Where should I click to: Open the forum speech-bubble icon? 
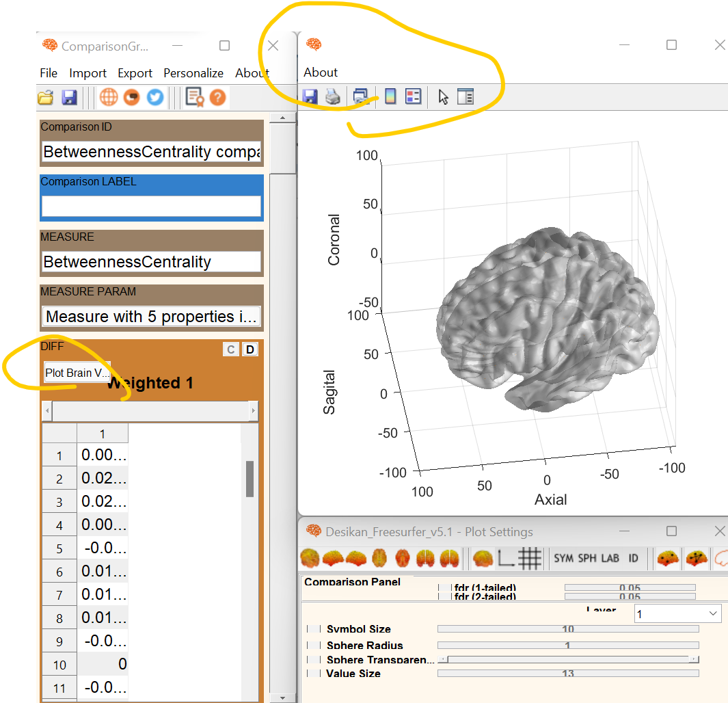[x=131, y=97]
